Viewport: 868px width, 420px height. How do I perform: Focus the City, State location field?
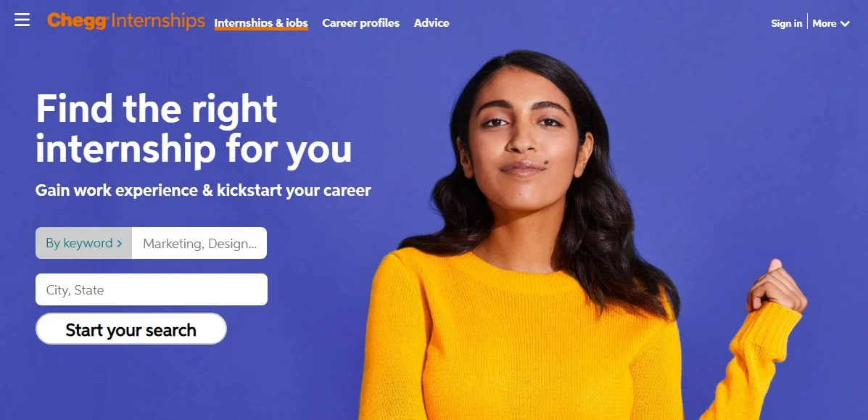click(x=152, y=289)
